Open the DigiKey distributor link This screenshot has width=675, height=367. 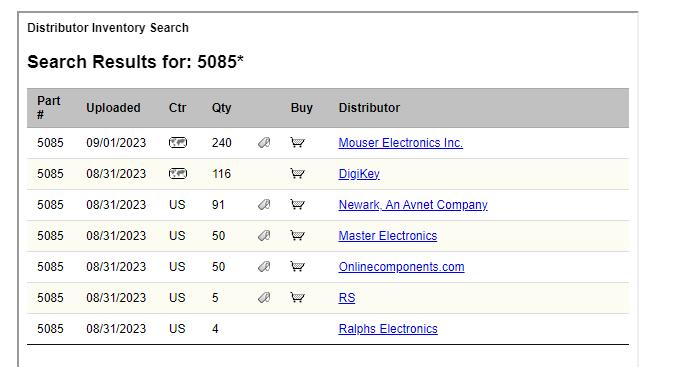point(359,174)
